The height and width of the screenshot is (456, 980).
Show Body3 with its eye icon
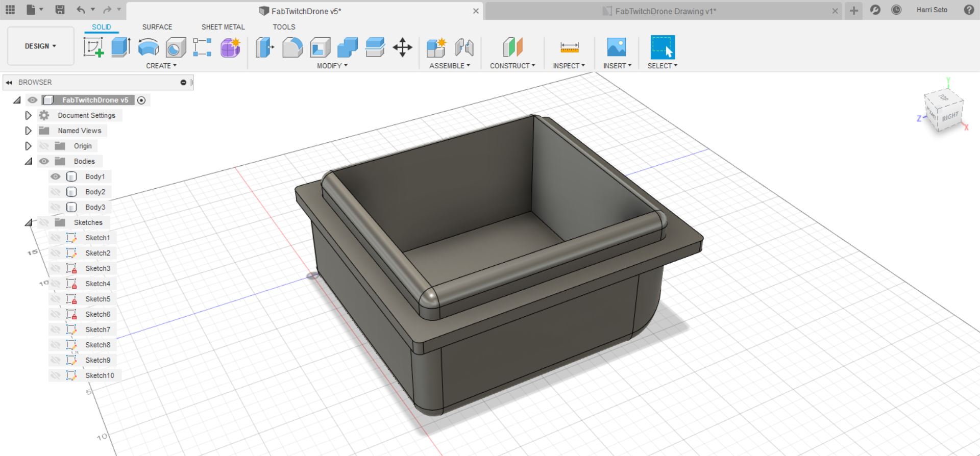tap(56, 207)
